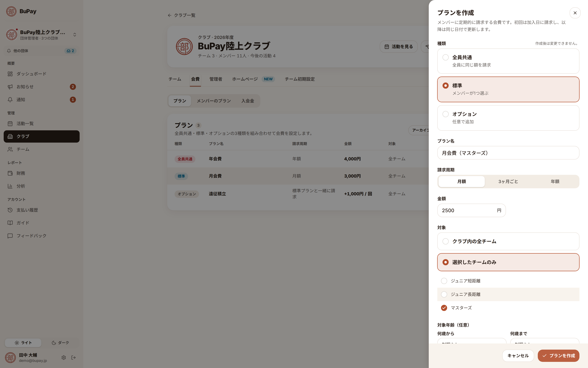
Task: Expand 他の団体 other organizations row
Action: tap(41, 51)
